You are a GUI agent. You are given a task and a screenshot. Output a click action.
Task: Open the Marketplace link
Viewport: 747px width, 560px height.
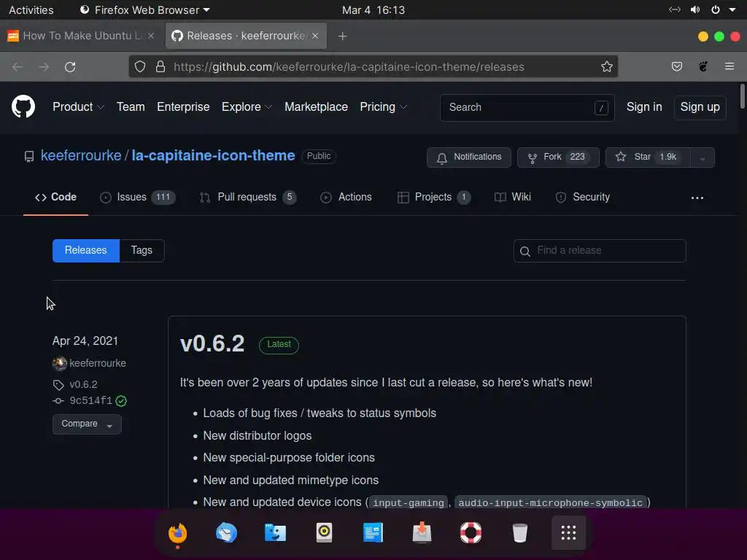[x=317, y=107]
